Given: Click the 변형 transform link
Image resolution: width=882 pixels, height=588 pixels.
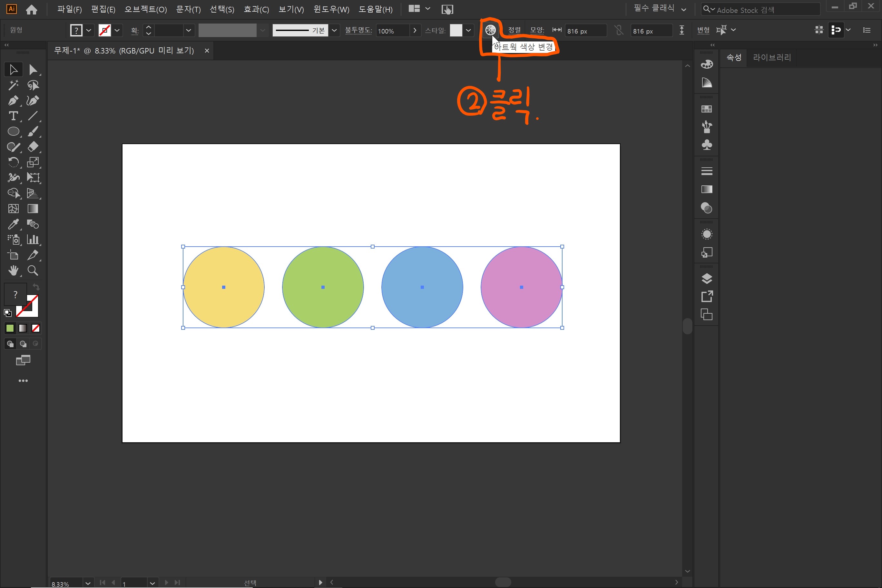Looking at the screenshot, I should (703, 30).
